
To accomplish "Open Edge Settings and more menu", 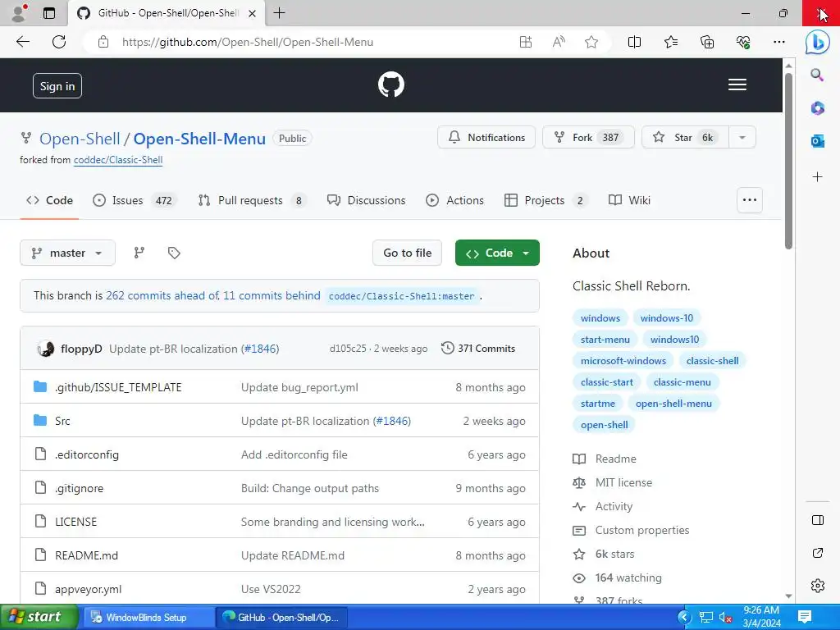I will click(x=779, y=42).
